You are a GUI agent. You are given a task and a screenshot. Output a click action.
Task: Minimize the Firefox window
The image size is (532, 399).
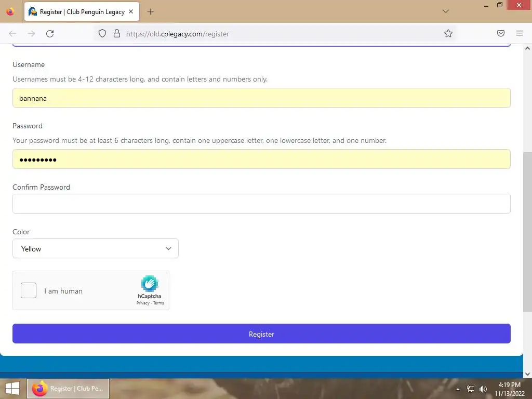point(486,5)
